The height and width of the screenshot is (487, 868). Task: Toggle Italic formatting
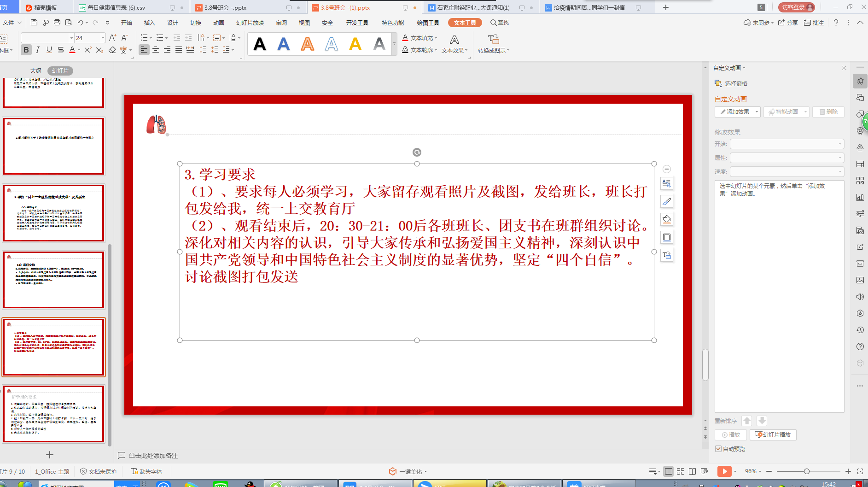point(38,50)
